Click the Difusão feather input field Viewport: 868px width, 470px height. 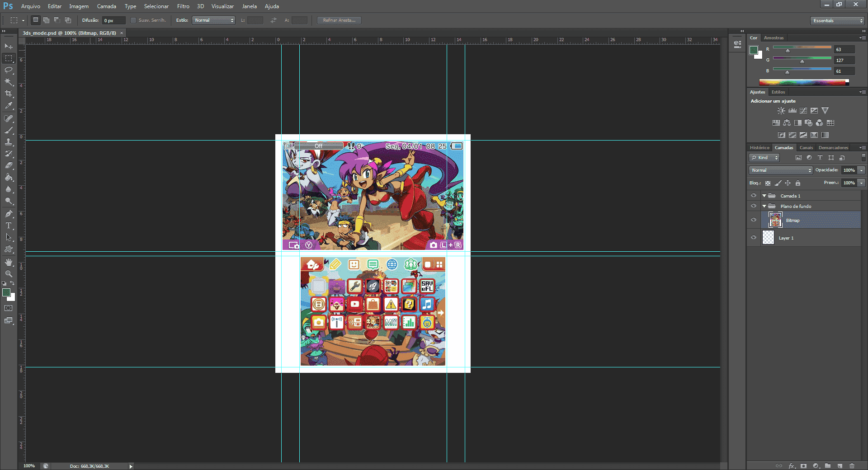pos(114,20)
